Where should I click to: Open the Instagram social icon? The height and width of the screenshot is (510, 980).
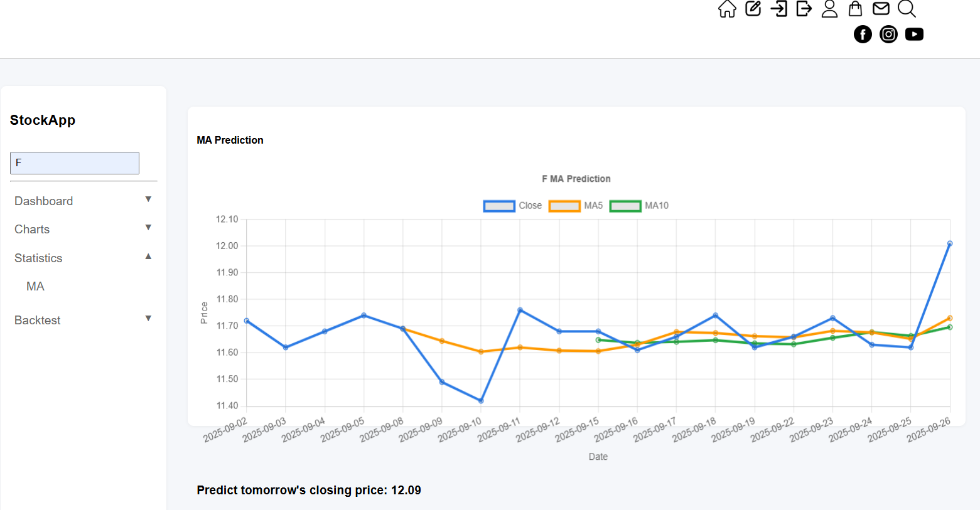coord(888,35)
